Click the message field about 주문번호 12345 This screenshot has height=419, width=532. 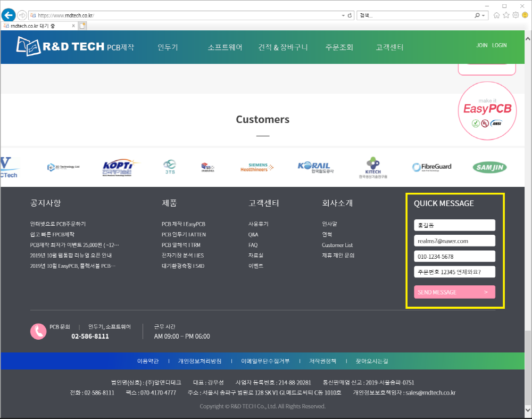click(454, 272)
